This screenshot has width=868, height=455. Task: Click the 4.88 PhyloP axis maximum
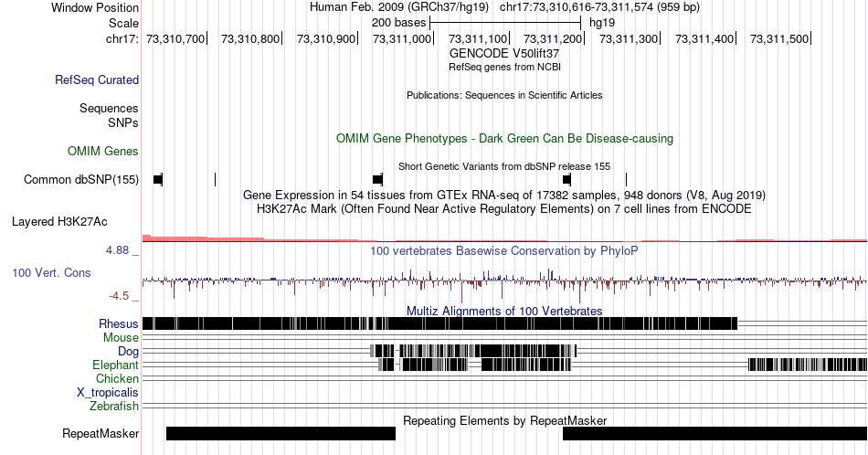tap(117, 250)
